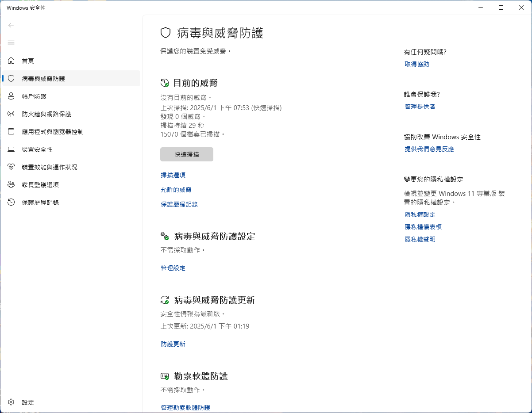Click the 目前的威脅 heading text

(x=195, y=83)
